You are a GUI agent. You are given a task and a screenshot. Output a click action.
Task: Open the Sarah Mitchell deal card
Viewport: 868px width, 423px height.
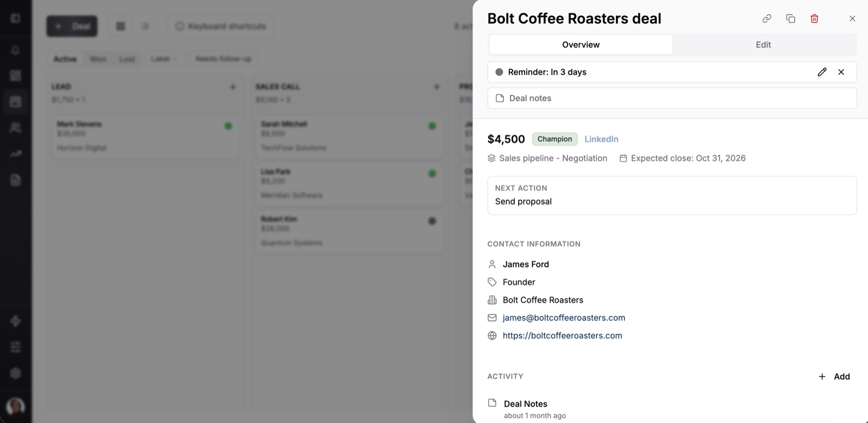(349, 136)
